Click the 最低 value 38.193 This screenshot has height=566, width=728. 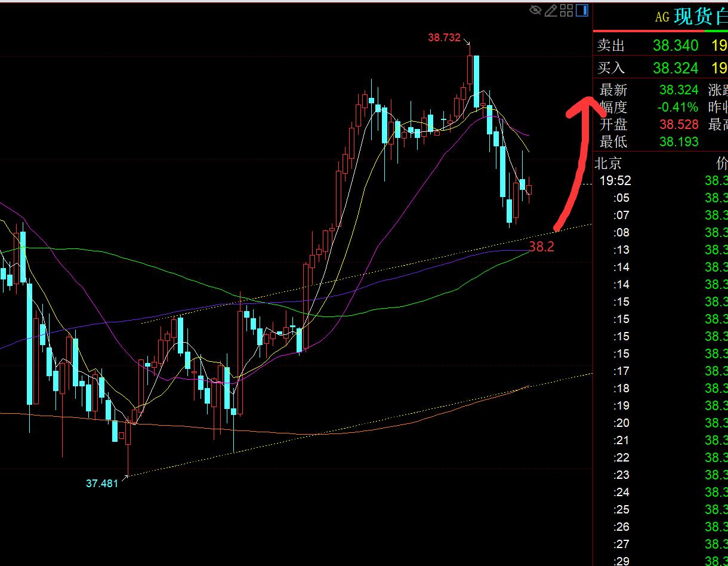pyautogui.click(x=678, y=142)
